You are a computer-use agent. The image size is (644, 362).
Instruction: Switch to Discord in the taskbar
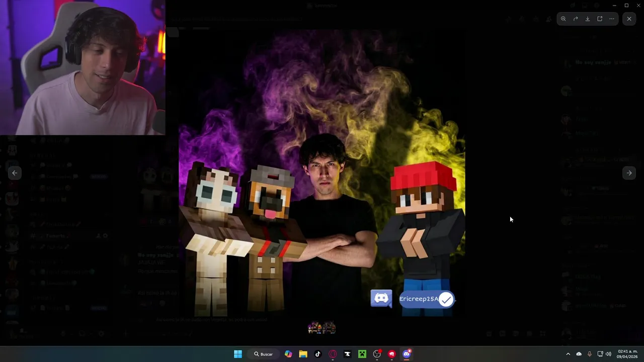tap(407, 354)
